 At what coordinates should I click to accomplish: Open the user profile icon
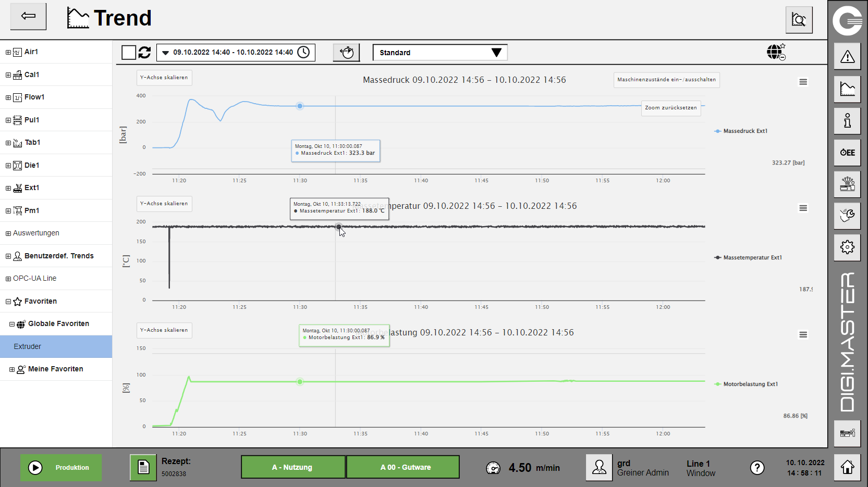(599, 467)
